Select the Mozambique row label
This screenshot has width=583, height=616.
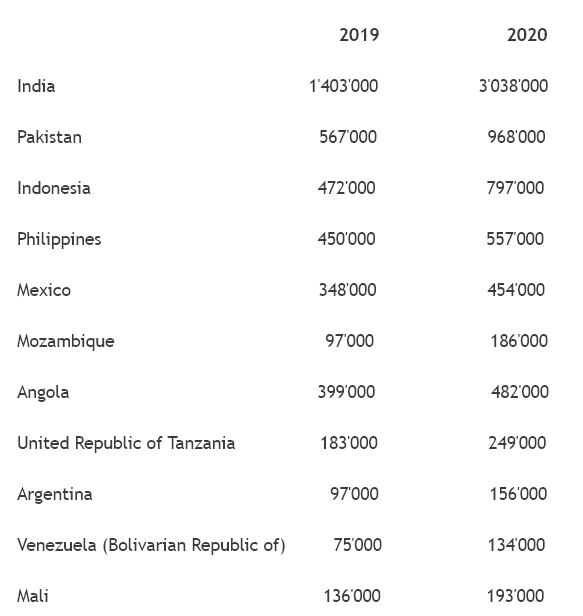[66, 341]
